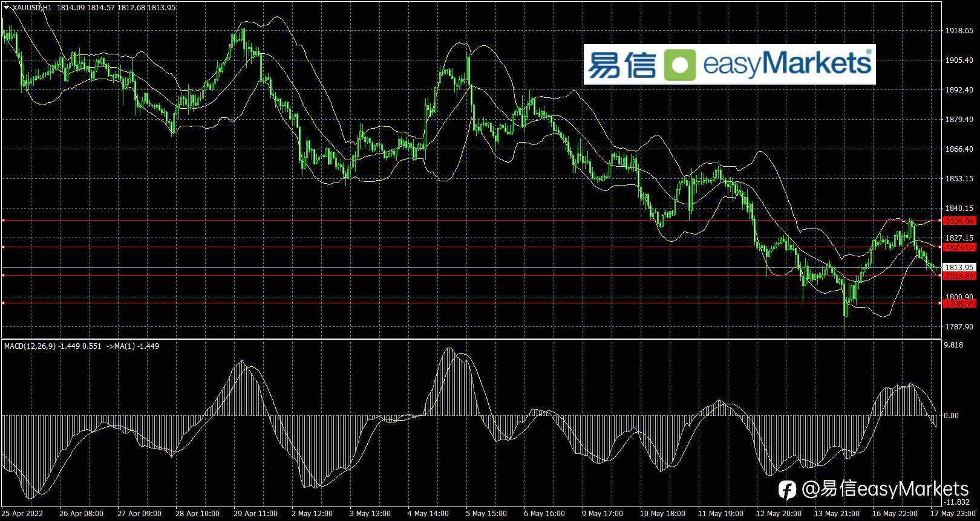Click the 3 May 13:00 time label
Screen dimensions: 980x521
pyautogui.click(x=370, y=514)
